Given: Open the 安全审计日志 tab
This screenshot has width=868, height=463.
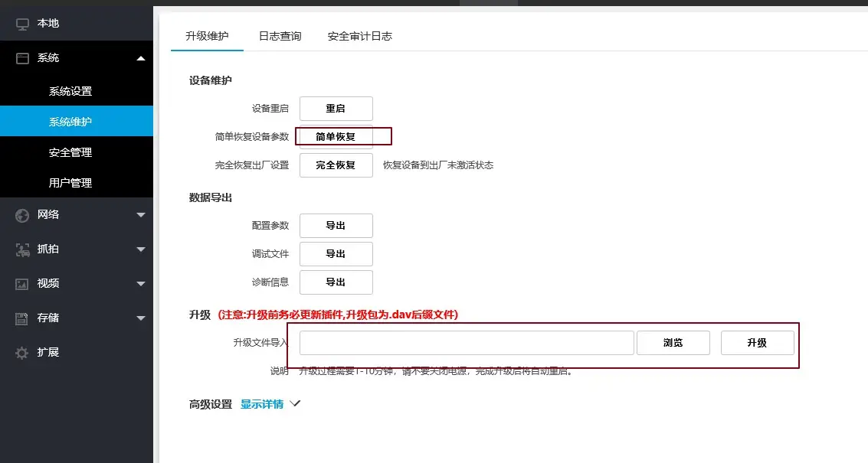Looking at the screenshot, I should click(359, 36).
